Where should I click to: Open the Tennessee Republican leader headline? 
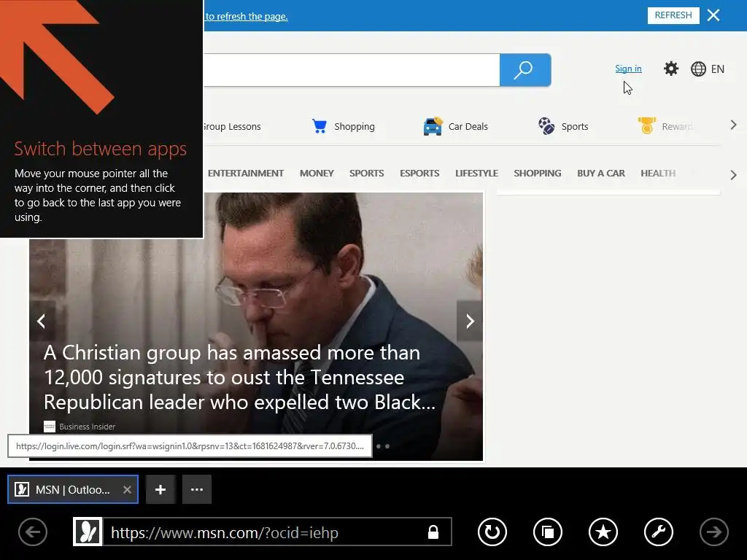239,378
